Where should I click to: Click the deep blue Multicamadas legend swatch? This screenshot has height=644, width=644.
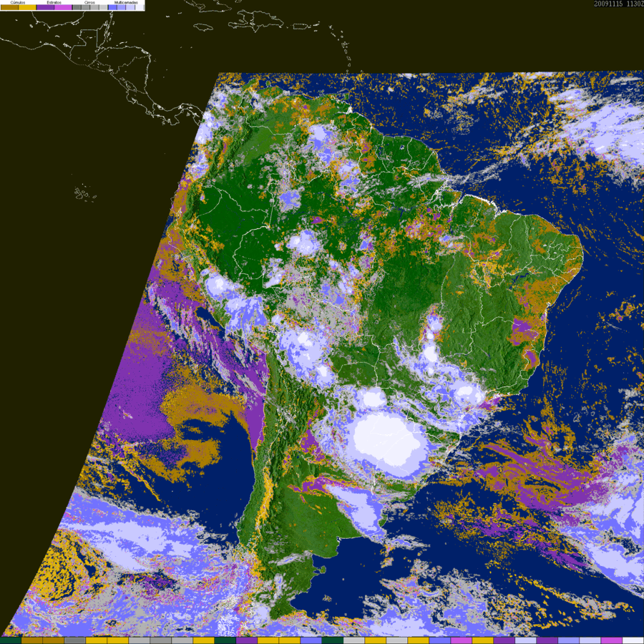[112, 7]
